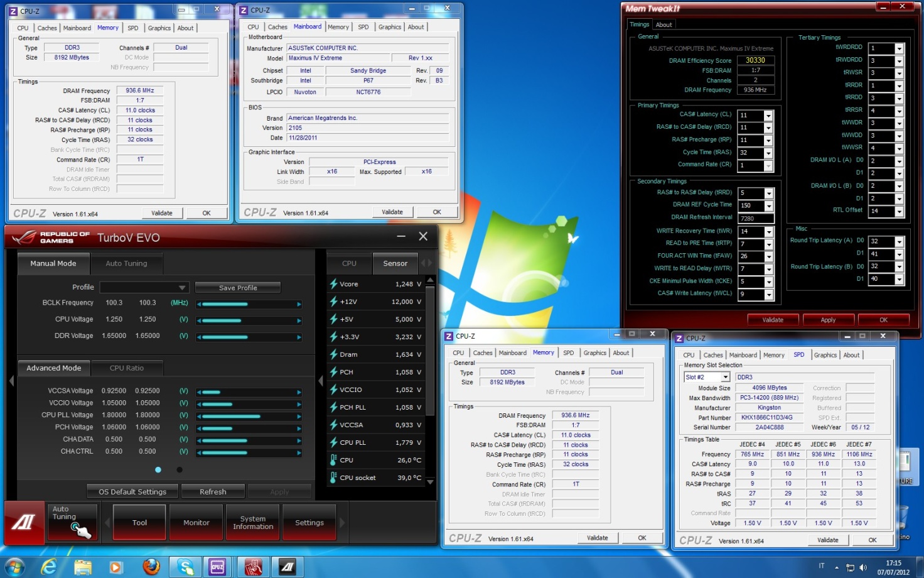This screenshot has height=578, width=924.
Task: Switch to Auto Tuning tab in TurboV EVO
Action: 126,263
